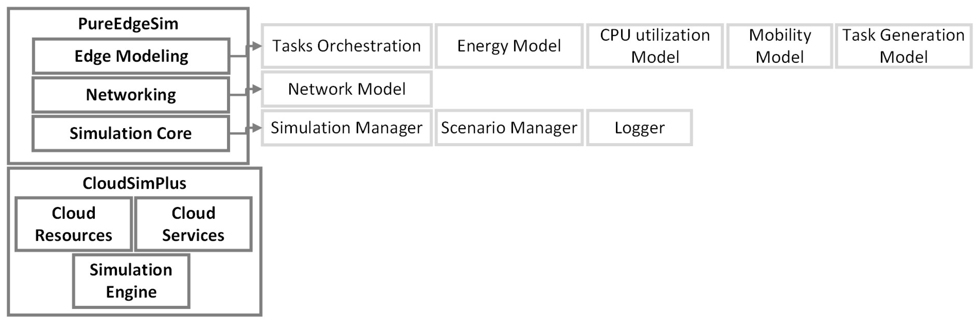The height and width of the screenshot is (323, 980).
Task: Select the Edge Modeling box
Action: tap(131, 56)
